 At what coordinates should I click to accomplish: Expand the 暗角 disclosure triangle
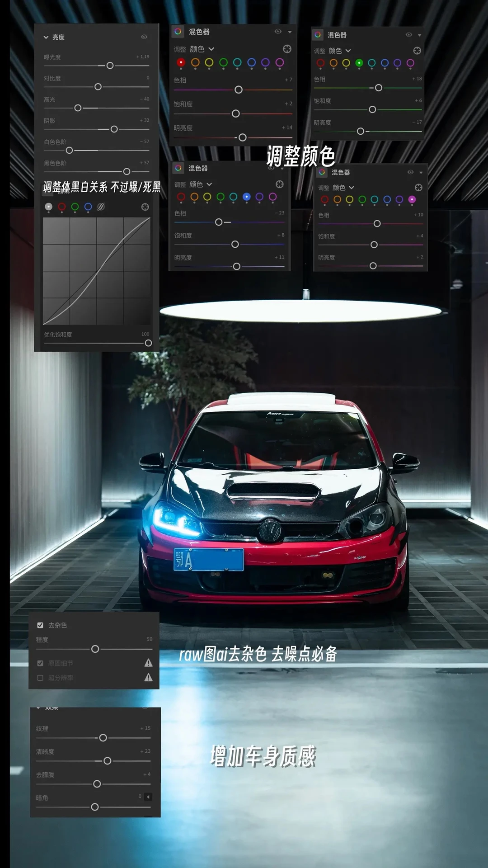tap(148, 797)
